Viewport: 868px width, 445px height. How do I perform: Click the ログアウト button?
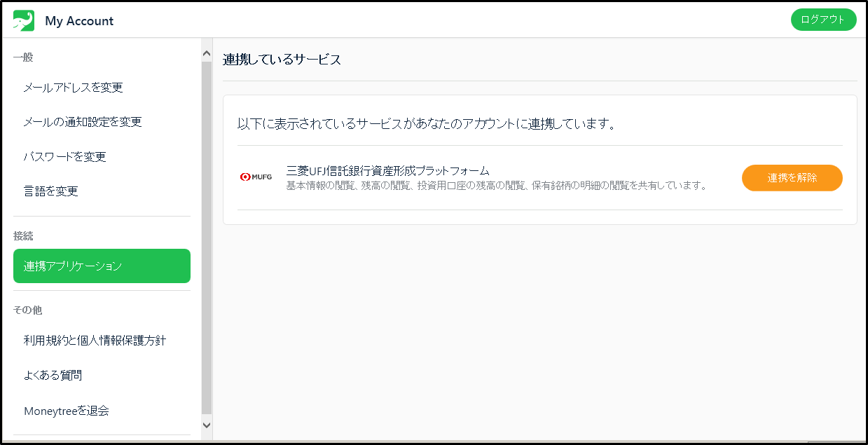click(823, 20)
